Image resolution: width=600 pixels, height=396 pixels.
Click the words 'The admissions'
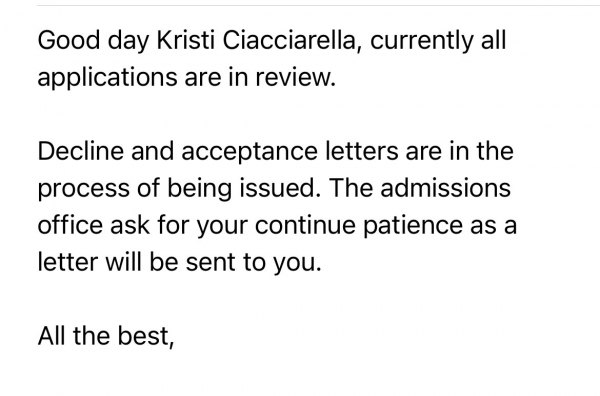click(420, 187)
